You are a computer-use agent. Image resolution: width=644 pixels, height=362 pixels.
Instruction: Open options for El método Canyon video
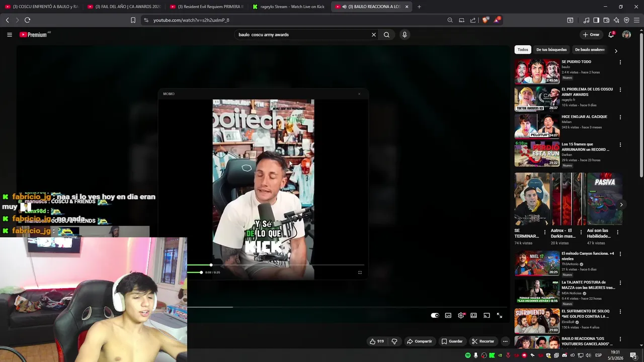pos(620,254)
